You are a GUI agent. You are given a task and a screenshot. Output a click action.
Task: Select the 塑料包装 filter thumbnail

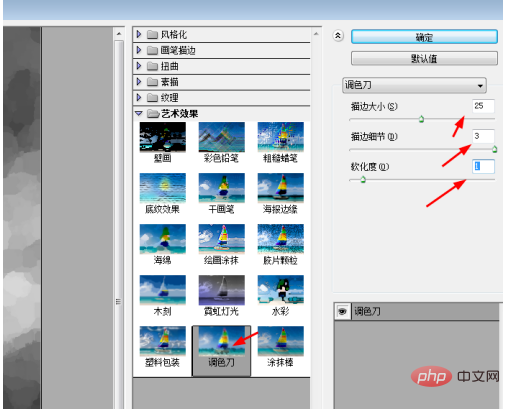[x=163, y=341]
